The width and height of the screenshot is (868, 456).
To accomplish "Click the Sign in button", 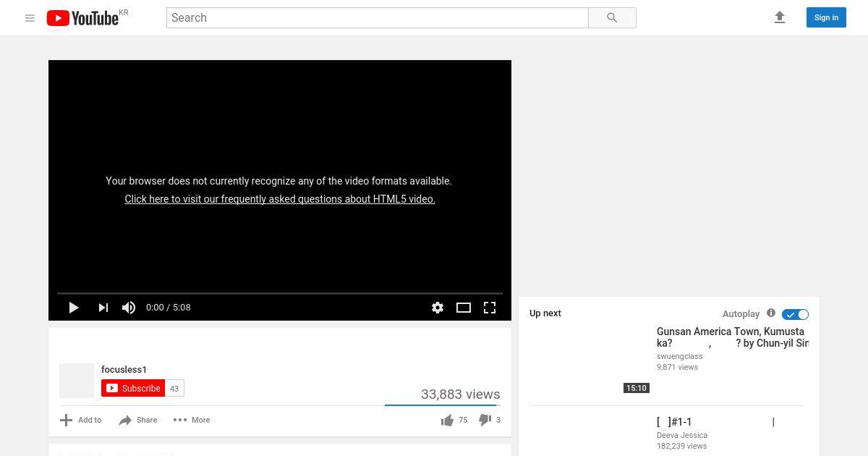I will coord(826,17).
